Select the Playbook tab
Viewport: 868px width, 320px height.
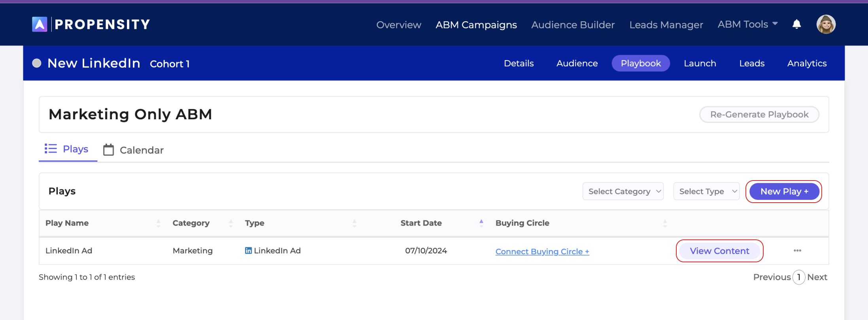(641, 63)
